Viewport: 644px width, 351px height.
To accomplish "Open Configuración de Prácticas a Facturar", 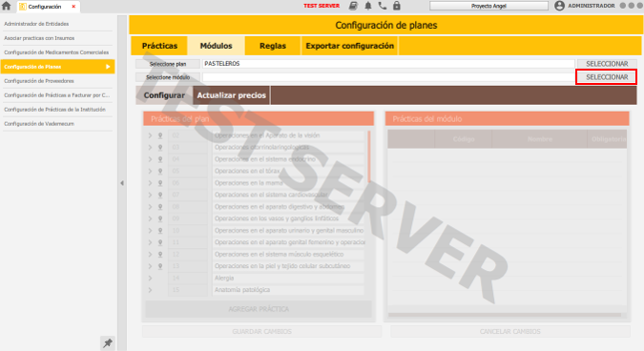I will tap(57, 95).
